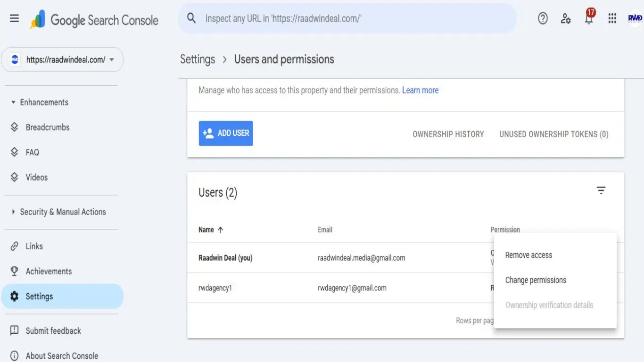Click the ADD USER button
Screen dimensions: 644x362
click(x=225, y=133)
